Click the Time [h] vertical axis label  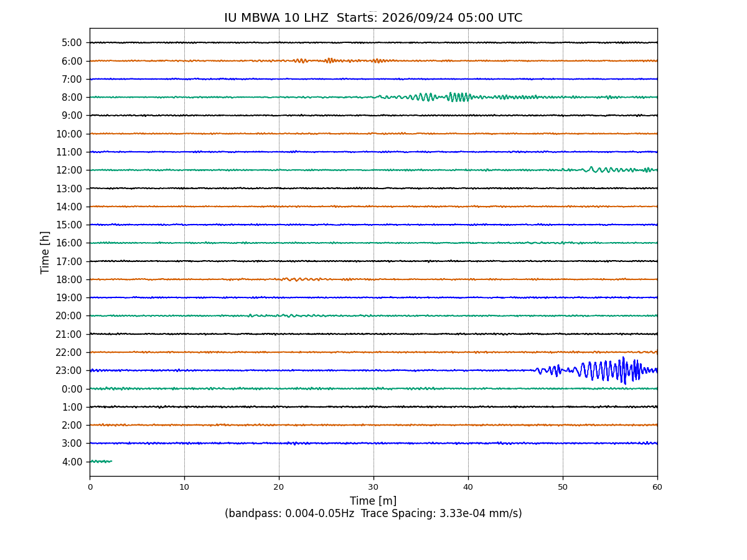pos(45,252)
